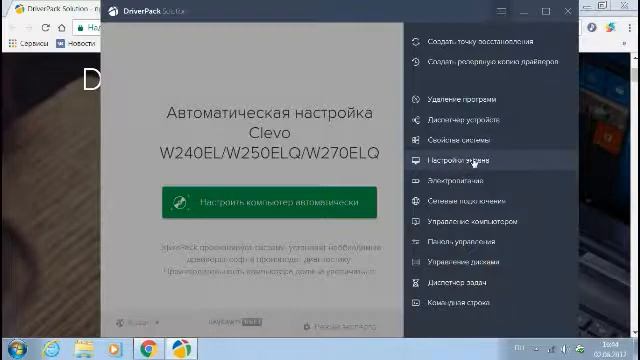Open the DriverPack hamburger menu icon
The image size is (640, 360).
[x=501, y=11]
